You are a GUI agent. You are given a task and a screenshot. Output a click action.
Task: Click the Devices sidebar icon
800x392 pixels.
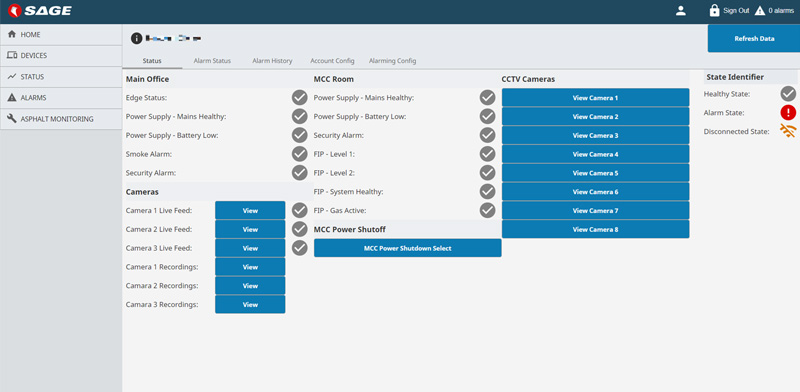[x=12, y=56]
